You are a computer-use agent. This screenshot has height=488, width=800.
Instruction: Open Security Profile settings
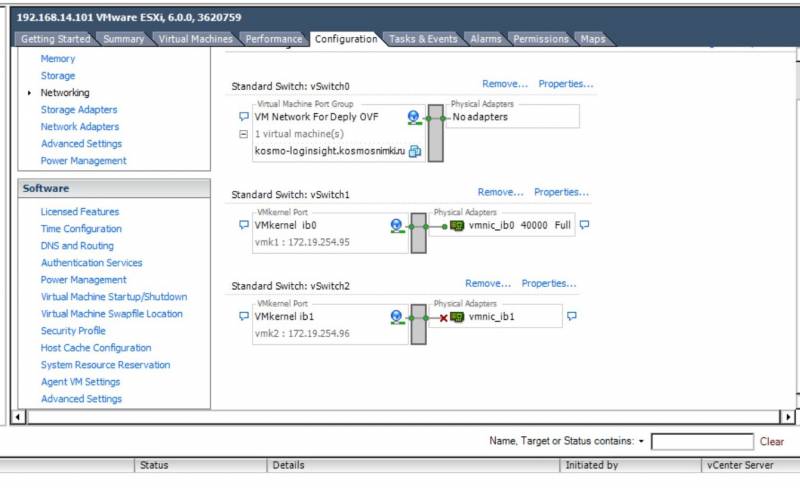[73, 331]
